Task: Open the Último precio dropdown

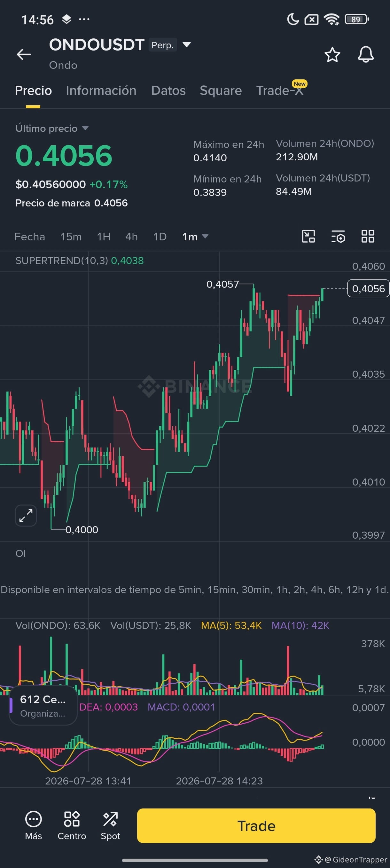Action: tap(52, 128)
